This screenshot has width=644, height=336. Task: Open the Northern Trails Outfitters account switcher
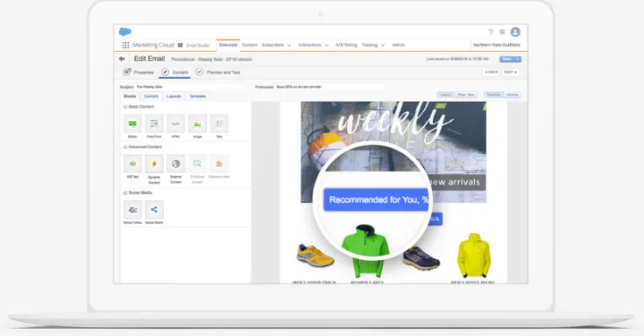pyautogui.click(x=496, y=46)
